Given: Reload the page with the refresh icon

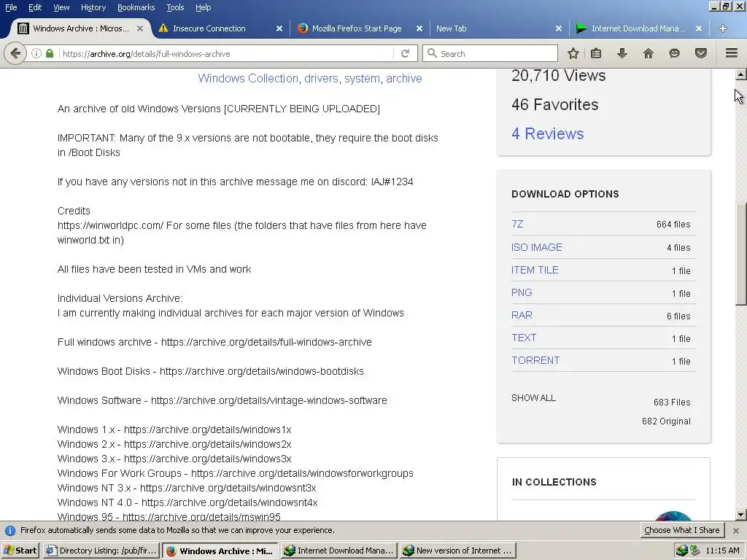Looking at the screenshot, I should [x=405, y=53].
